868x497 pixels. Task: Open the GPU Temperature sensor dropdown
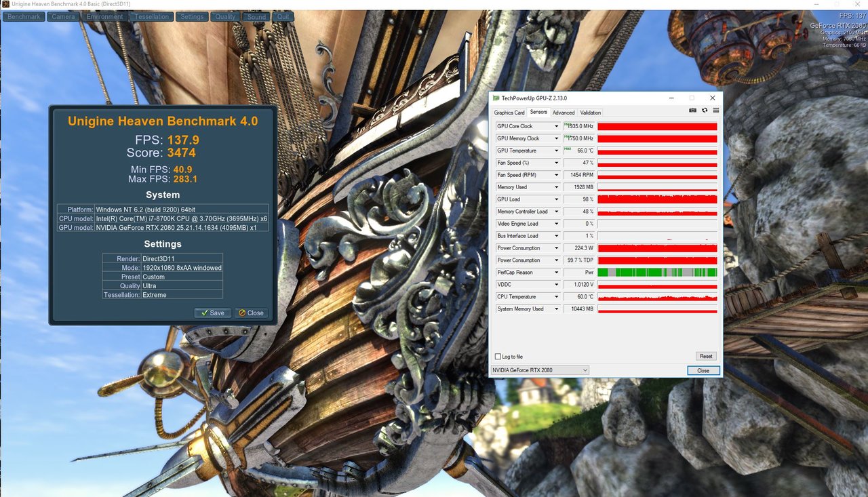point(557,151)
